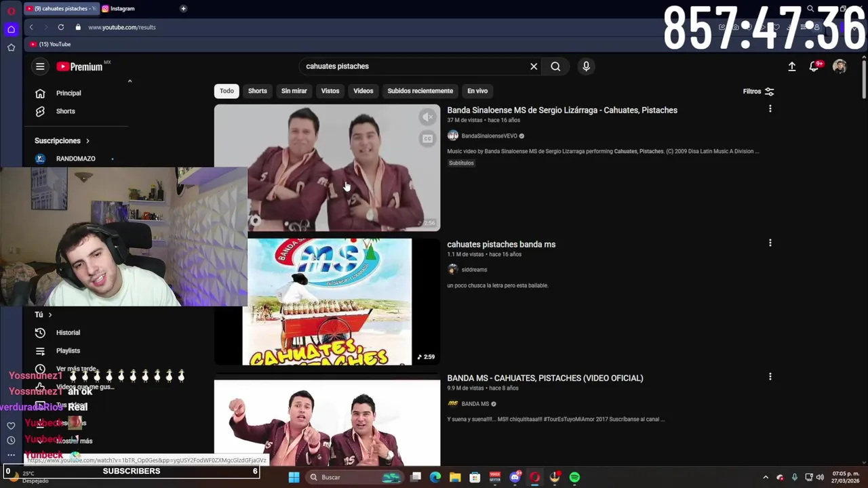Click the page vertical scrollbar

864,78
